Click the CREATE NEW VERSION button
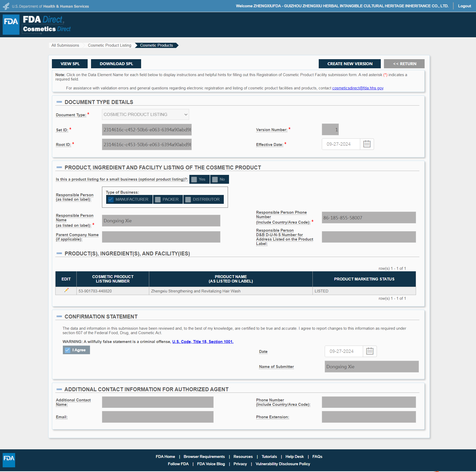 tap(350, 64)
